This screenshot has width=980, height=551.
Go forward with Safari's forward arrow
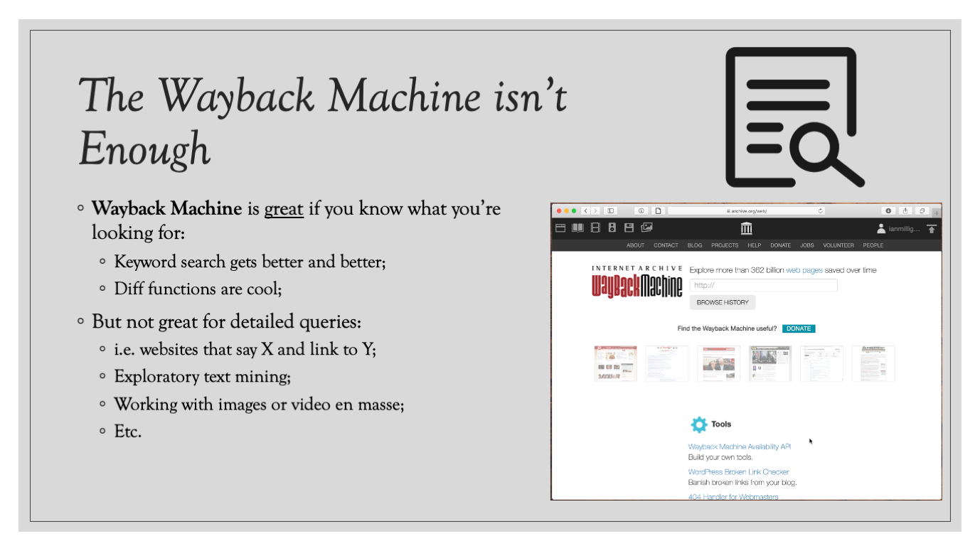pyautogui.click(x=595, y=211)
